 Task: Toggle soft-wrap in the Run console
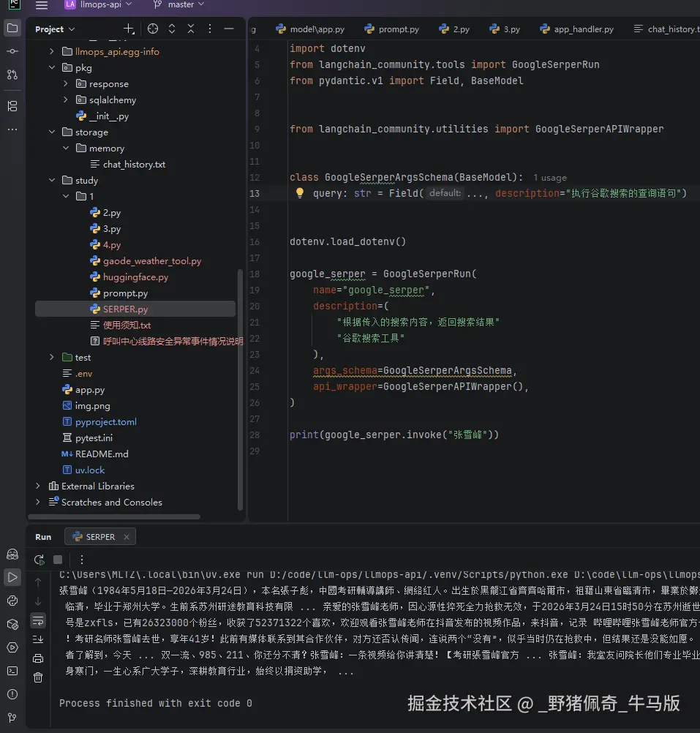click(38, 620)
